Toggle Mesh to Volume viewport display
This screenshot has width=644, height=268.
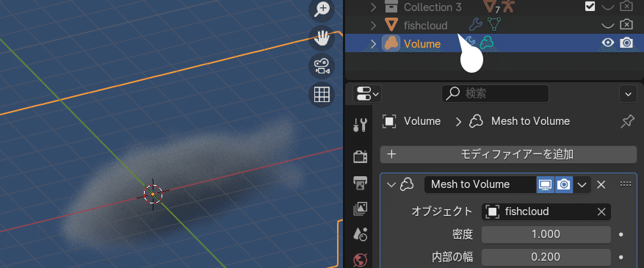click(x=546, y=185)
